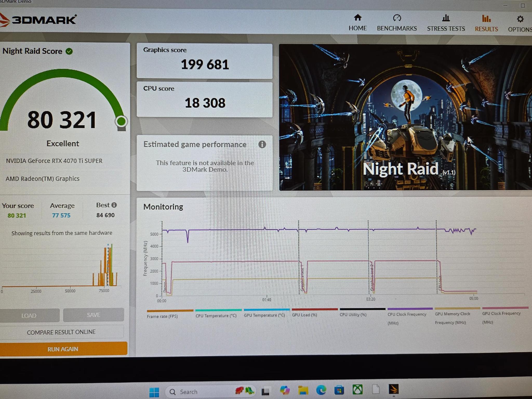Click the Night Raid benchmark image

[x=405, y=117]
